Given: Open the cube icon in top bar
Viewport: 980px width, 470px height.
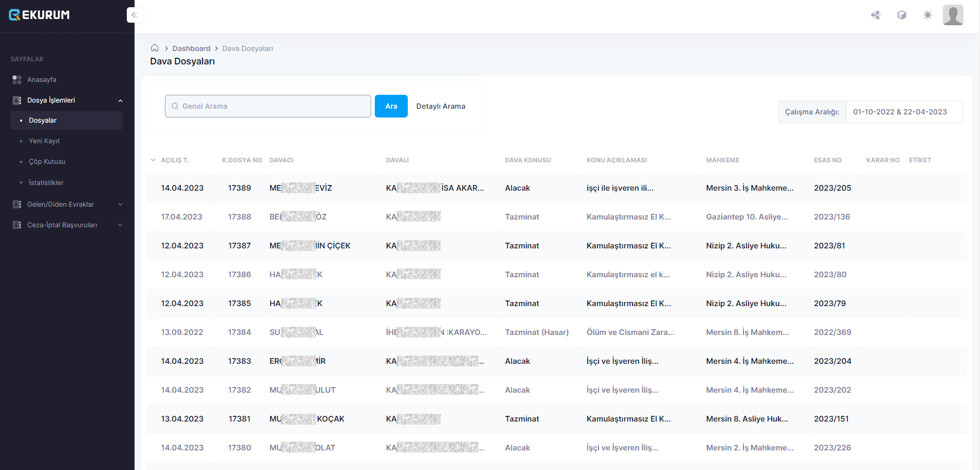Looking at the screenshot, I should tap(902, 15).
